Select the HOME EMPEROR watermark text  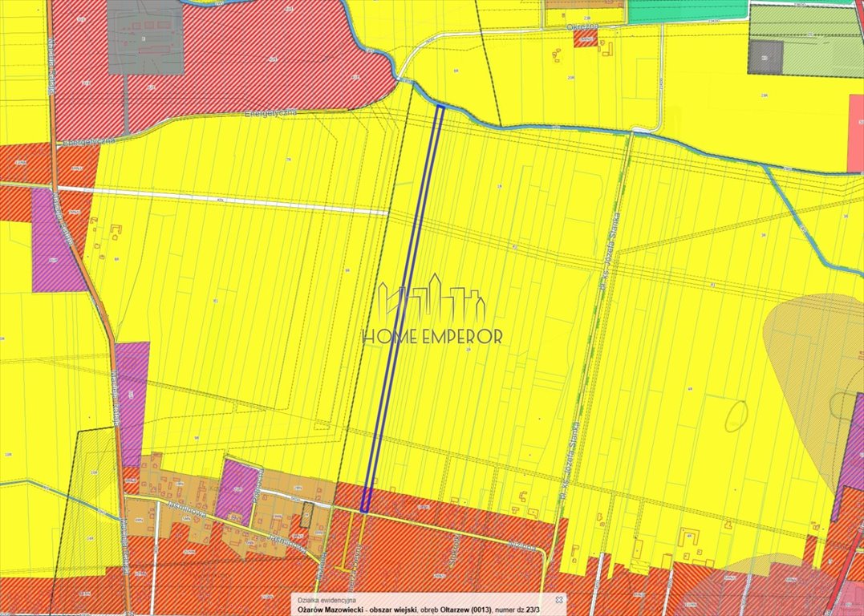click(x=432, y=337)
